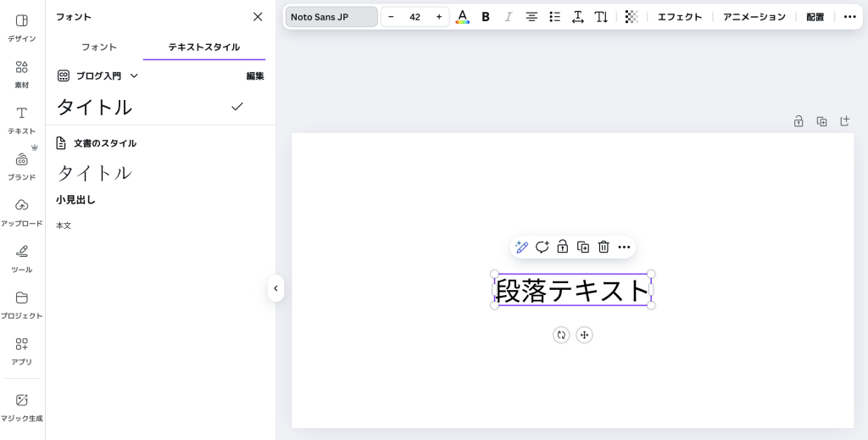Click the text color icon
Image resolution: width=868 pixels, height=440 pixels.
462,17
